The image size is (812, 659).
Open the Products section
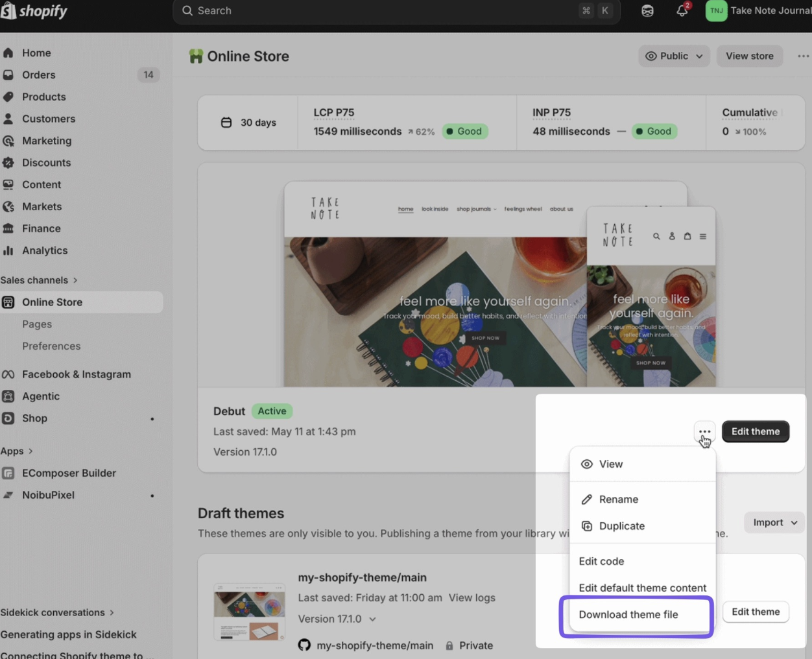point(43,97)
